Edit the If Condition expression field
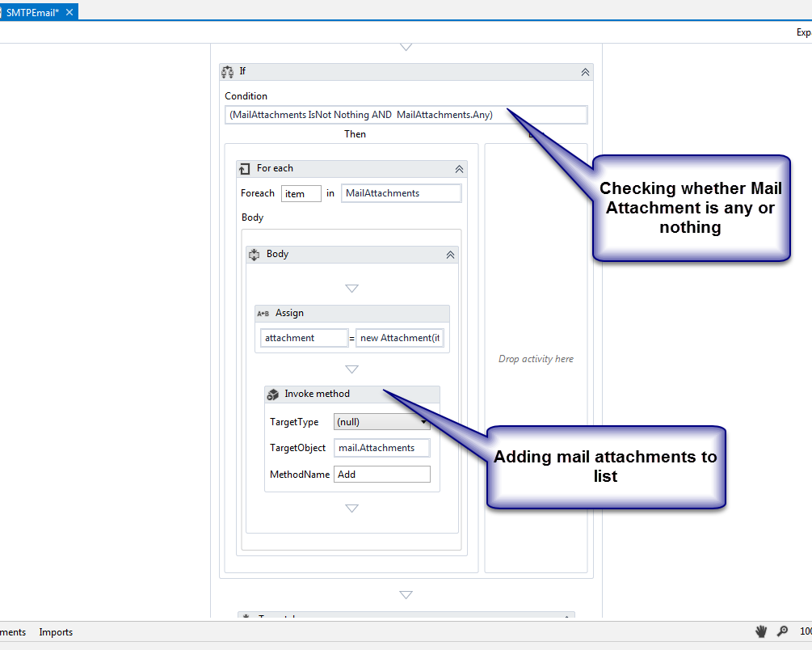Image resolution: width=812 pixels, height=650 pixels. click(406, 115)
